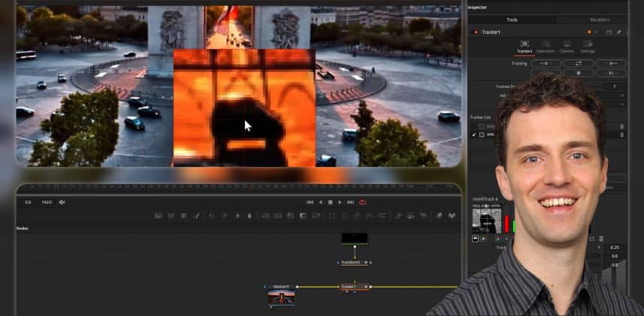Click the orange tile color dot on Tracker1 header
The height and width of the screenshot is (316, 644).
point(589,32)
